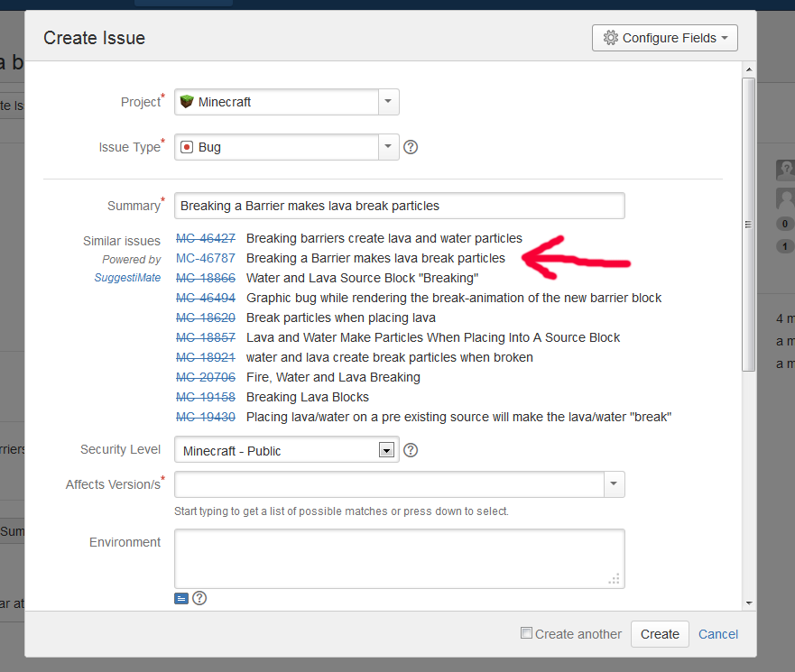Click the help icon below Environment field
The height and width of the screenshot is (672, 795).
199,598
